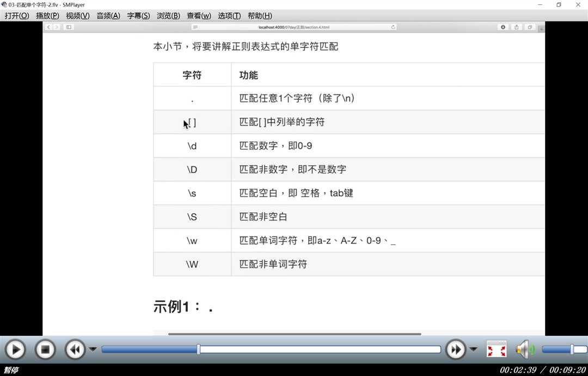The image size is (588, 376).
Task: Click the text 匹配非单词字符
Action: 273,264
